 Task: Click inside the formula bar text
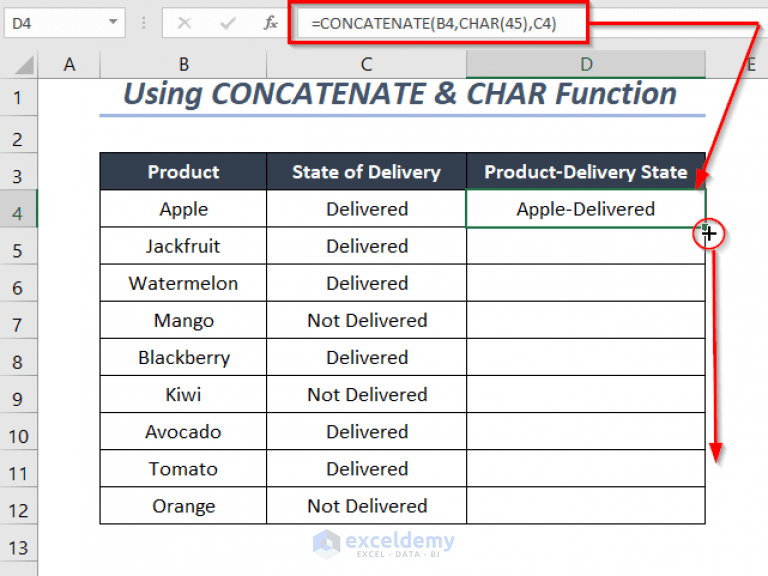pos(434,24)
